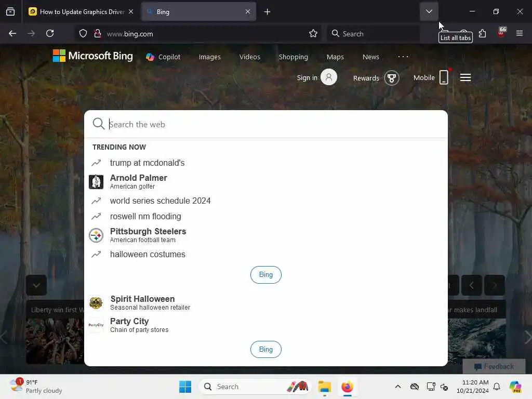Open Rewards link
This screenshot has width=532, height=399.
pos(366,78)
